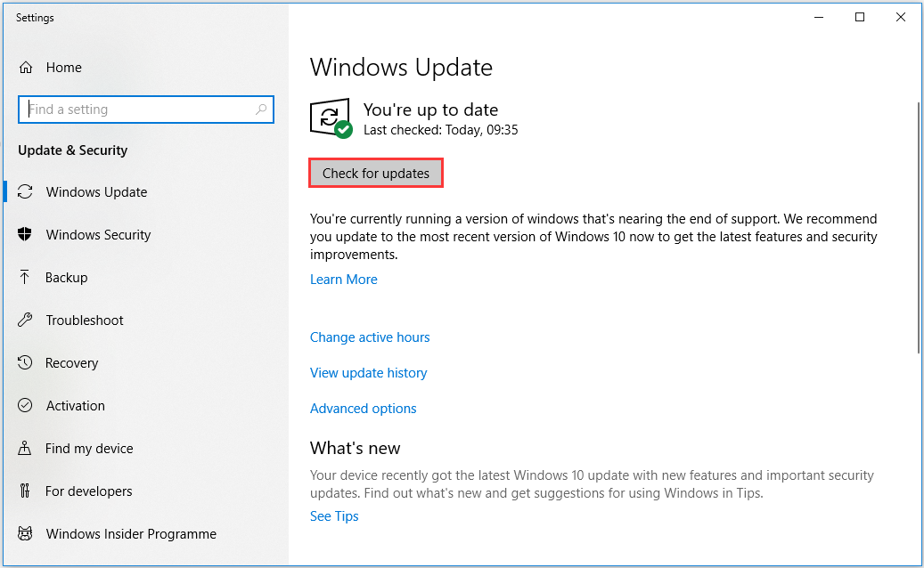The image size is (924, 568).
Task: Click the Backup upward arrow icon
Action: coord(24,277)
